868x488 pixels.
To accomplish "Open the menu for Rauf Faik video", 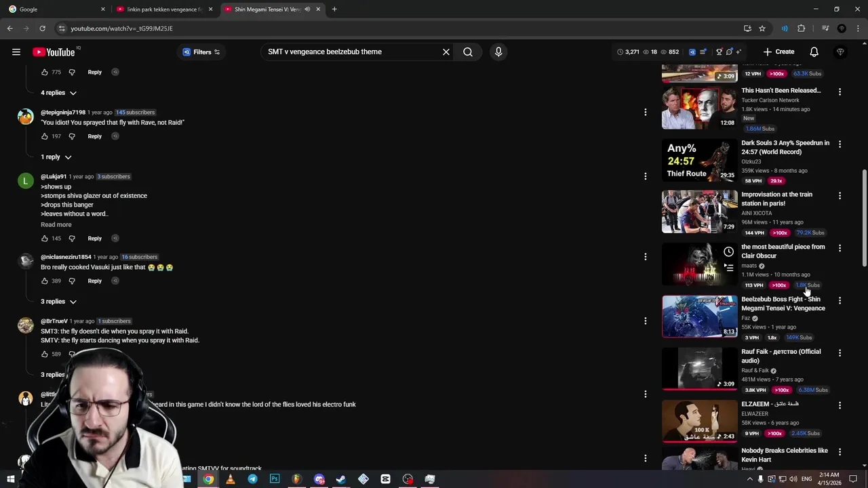I will point(840,352).
